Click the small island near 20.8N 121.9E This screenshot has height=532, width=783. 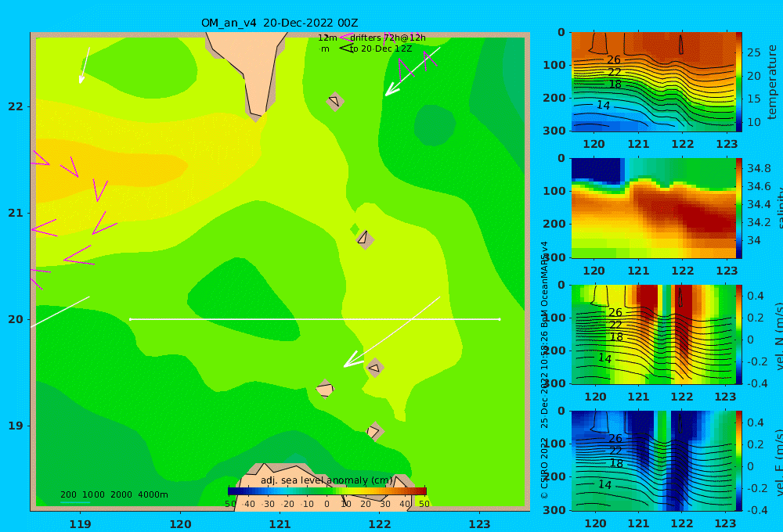coord(365,239)
